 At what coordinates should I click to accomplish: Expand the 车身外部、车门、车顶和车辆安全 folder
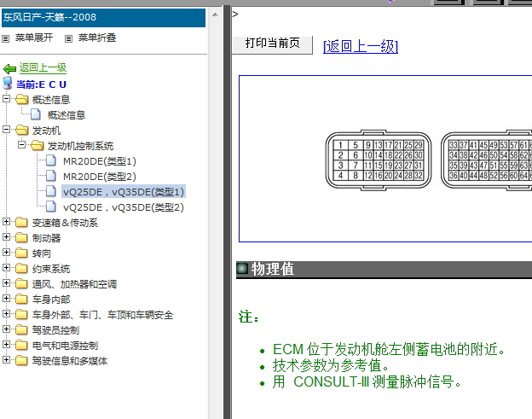(6, 313)
